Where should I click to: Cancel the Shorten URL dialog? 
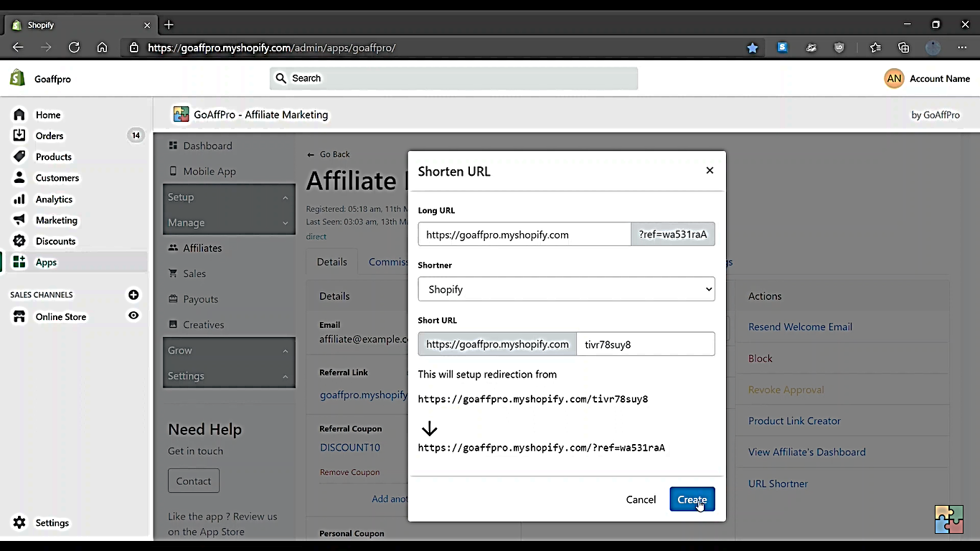click(641, 499)
